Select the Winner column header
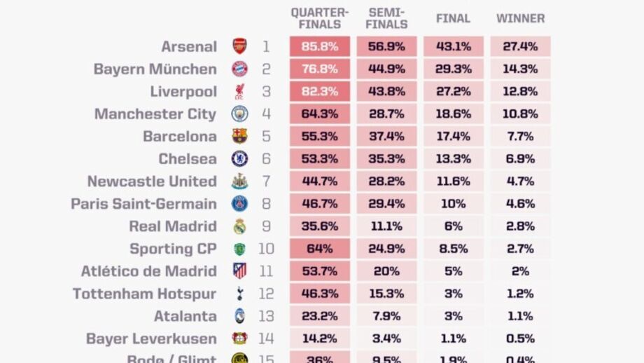Image resolution: width=644 pixels, height=363 pixels. tap(520, 19)
